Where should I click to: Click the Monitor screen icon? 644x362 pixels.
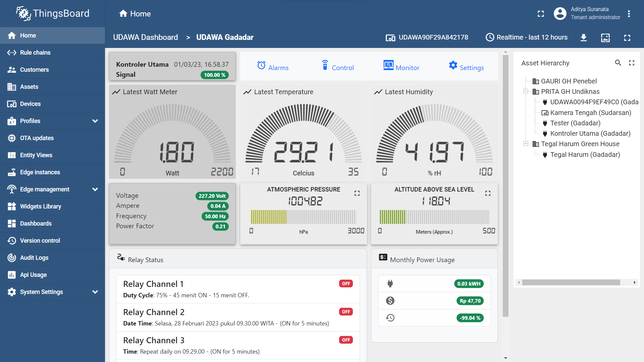(x=388, y=65)
